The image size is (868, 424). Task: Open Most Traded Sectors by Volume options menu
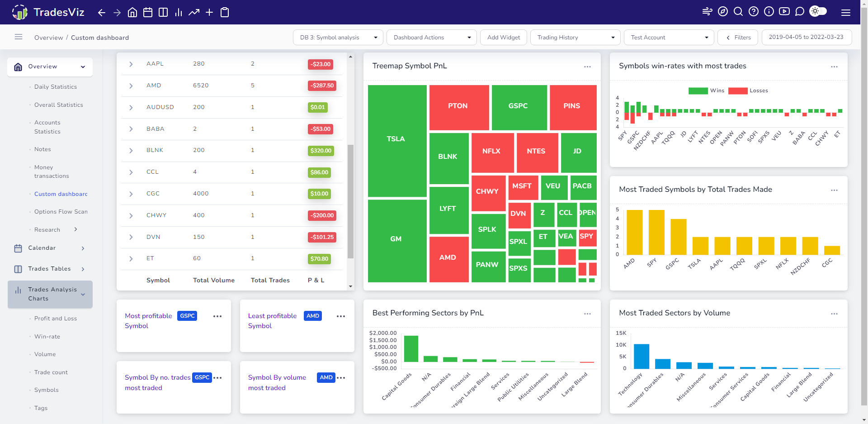pos(834,314)
